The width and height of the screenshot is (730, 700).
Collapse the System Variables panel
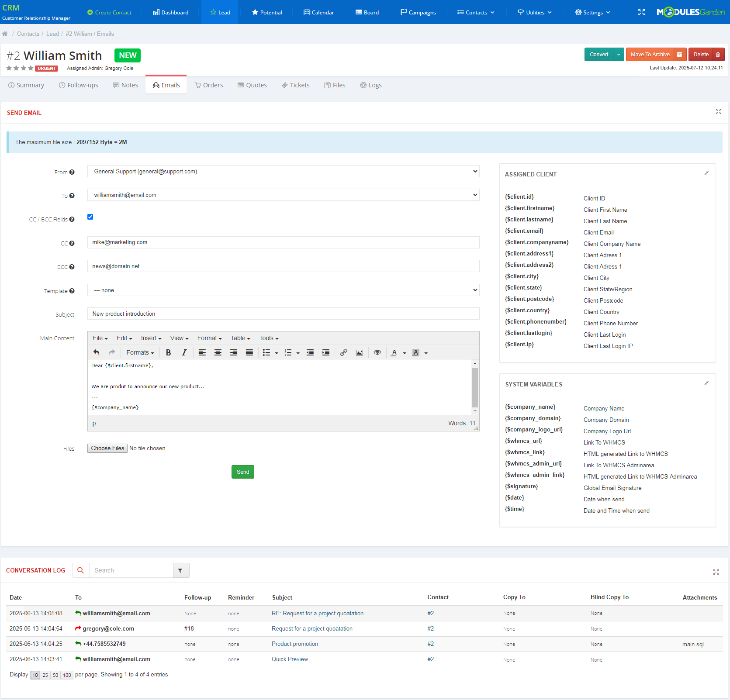point(706,383)
